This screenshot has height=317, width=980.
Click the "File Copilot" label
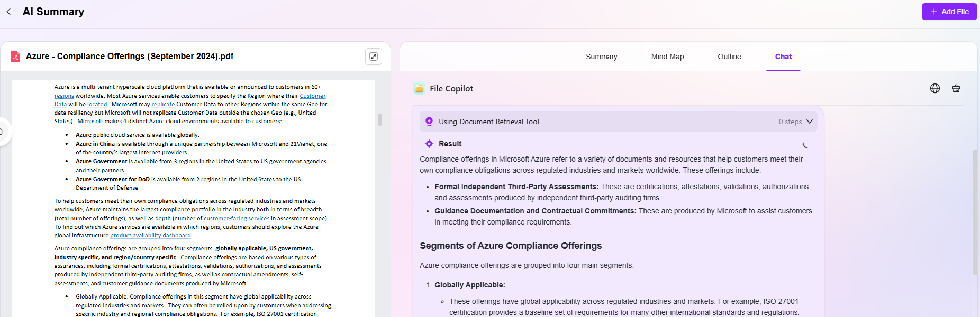click(451, 88)
